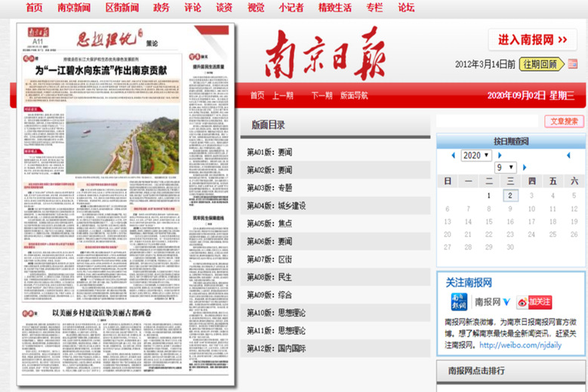Screen dimensions: 588x392
Task: Click blue arrow at calendar right edge
Action: point(568,156)
